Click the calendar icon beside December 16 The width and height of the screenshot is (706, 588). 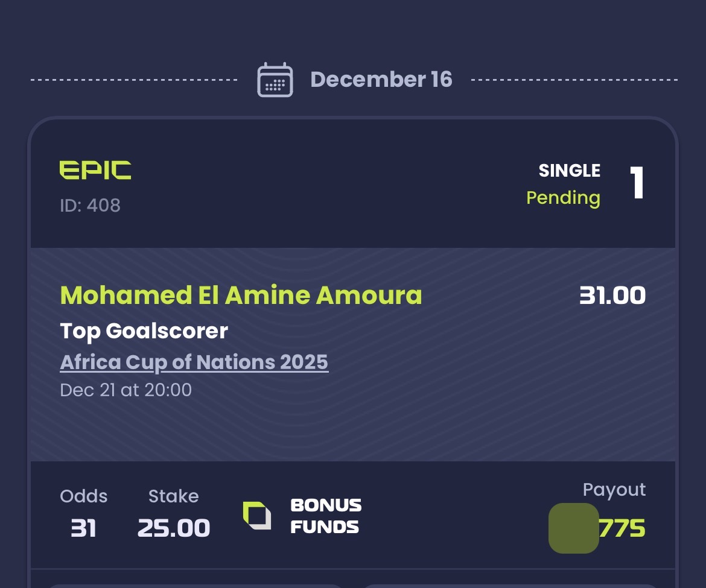point(275,80)
